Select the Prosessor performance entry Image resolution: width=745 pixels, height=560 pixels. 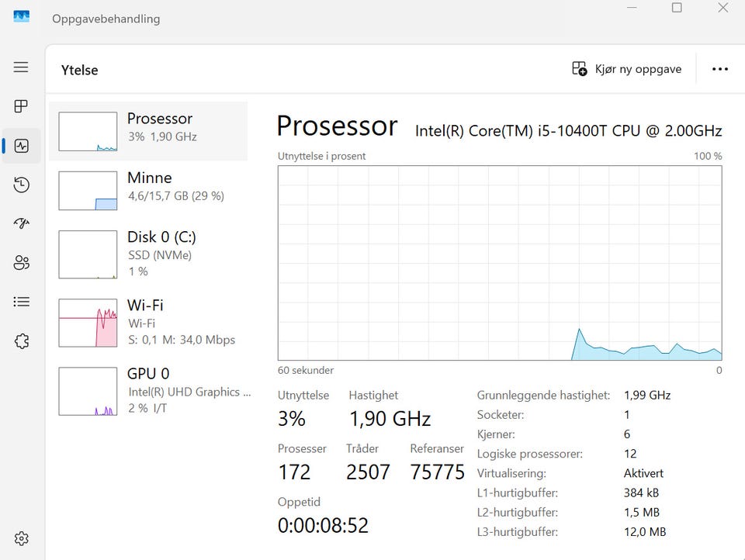click(148, 131)
